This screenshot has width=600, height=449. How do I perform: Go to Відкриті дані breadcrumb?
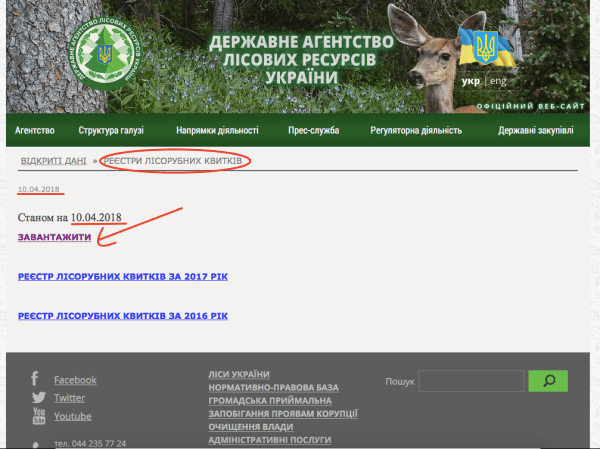(54, 161)
